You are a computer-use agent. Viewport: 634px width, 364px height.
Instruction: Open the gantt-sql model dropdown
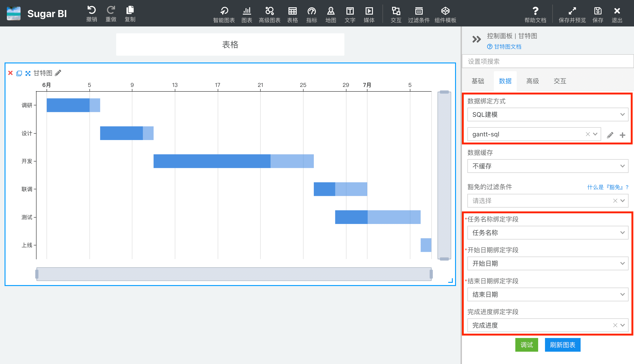534,134
